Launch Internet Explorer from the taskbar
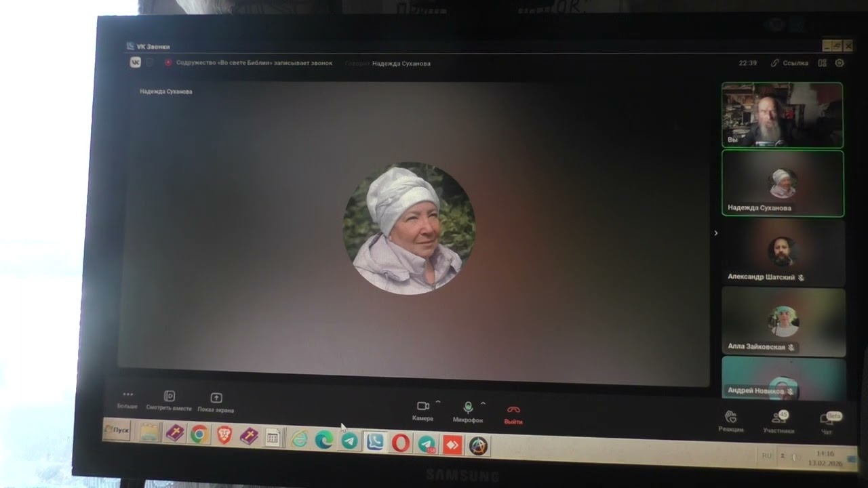Viewport: 868px width, 488px height. [x=299, y=439]
